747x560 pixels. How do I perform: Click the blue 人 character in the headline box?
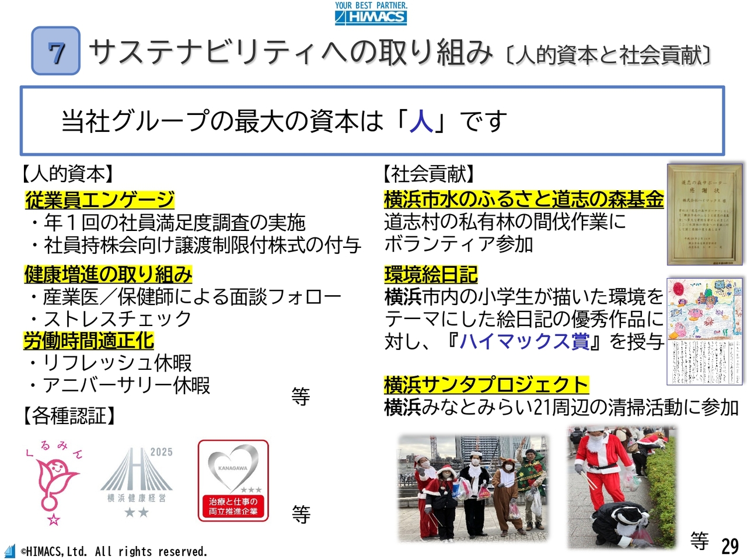(421, 122)
